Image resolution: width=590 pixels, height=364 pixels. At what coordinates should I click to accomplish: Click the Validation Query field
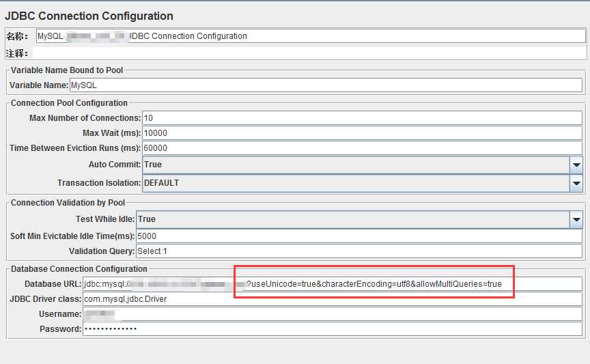click(x=359, y=251)
